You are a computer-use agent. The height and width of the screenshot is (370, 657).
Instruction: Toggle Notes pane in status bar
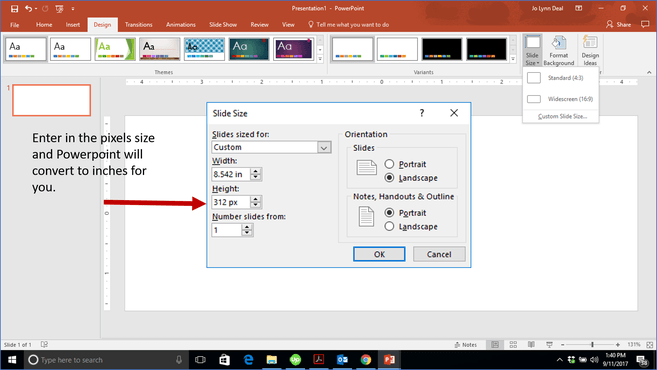point(466,345)
